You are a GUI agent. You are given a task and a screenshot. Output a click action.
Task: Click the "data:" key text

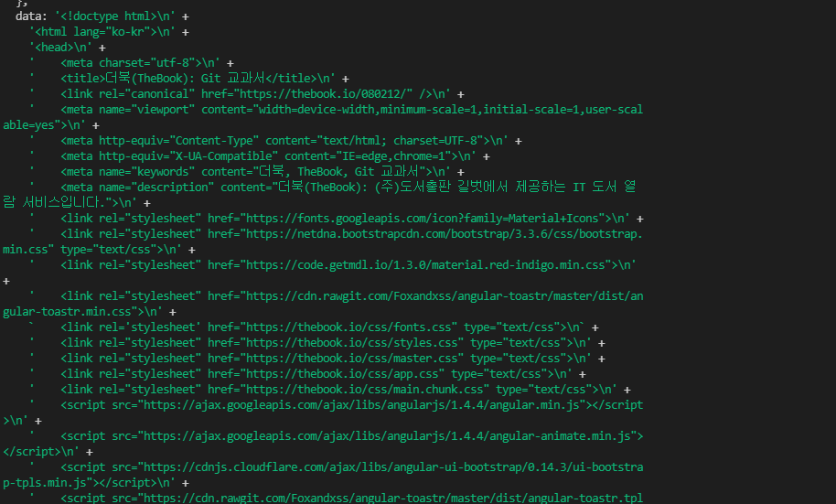(x=31, y=16)
